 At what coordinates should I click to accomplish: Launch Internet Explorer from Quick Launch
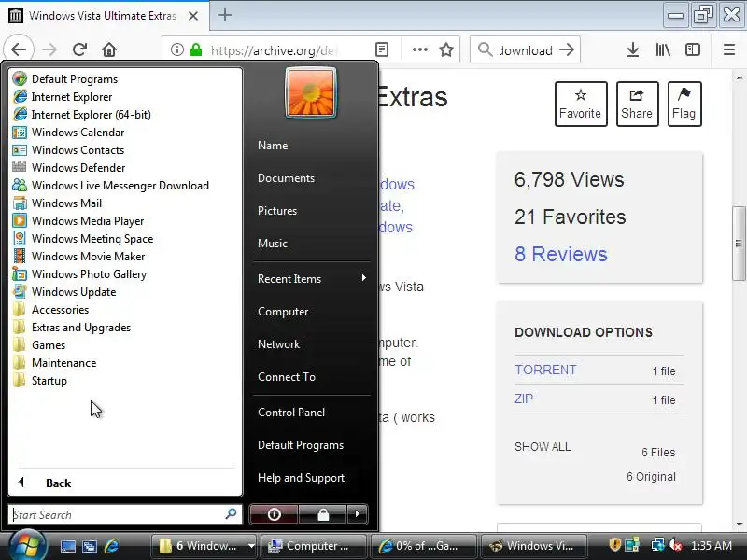tap(111, 546)
